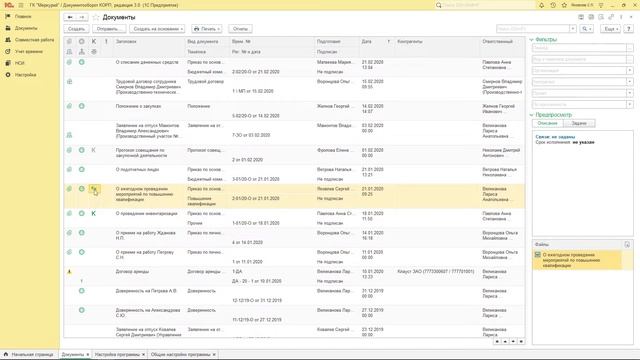The image size is (640, 360).
Task: Open the attached file in Файлы panel
Action: (577, 260)
